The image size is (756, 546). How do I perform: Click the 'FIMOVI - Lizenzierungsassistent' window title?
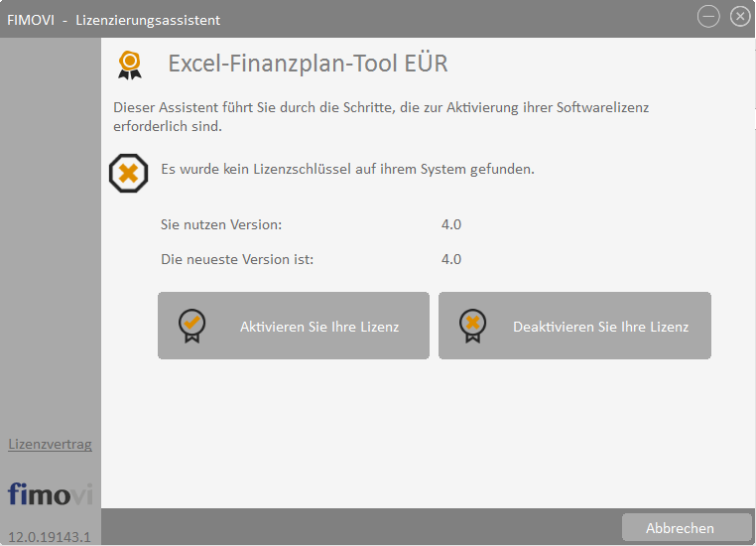point(114,20)
